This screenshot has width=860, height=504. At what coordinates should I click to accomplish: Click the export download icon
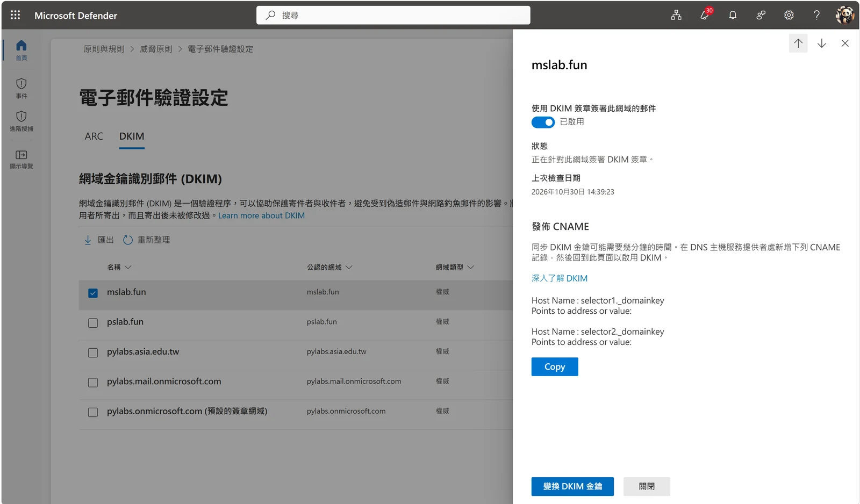[x=88, y=240]
